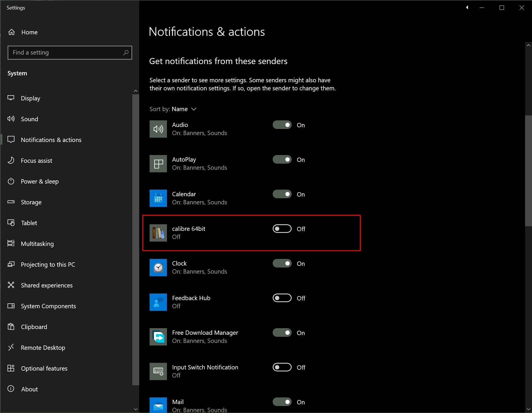Image resolution: width=532 pixels, height=413 pixels.
Task: Go to Power & sleep section
Action: [x=40, y=182]
